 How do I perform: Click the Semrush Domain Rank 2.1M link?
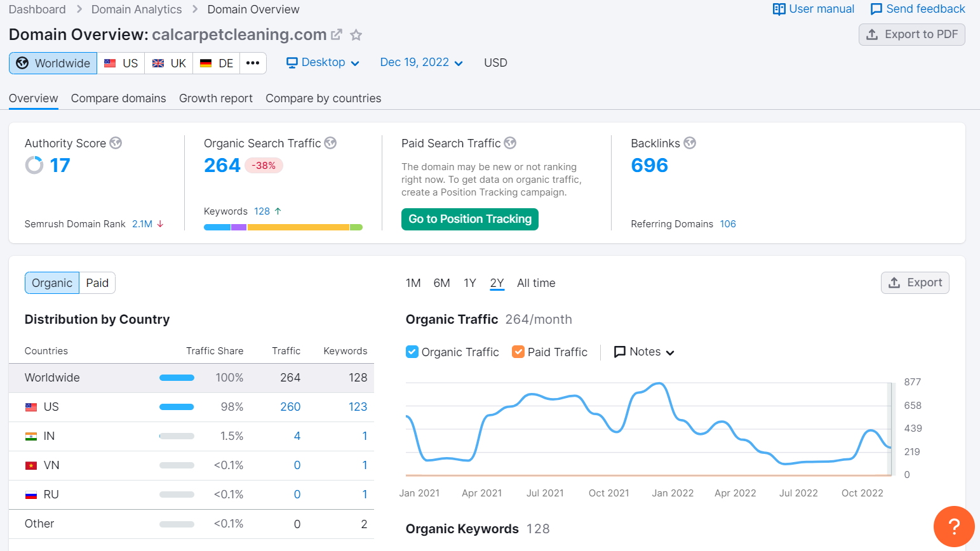tap(142, 224)
